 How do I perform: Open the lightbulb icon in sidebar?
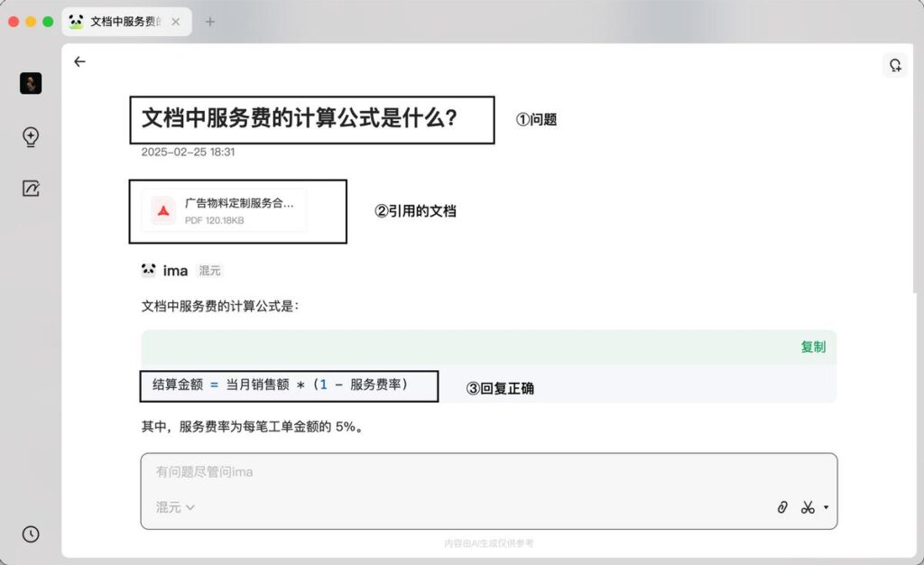[31, 137]
